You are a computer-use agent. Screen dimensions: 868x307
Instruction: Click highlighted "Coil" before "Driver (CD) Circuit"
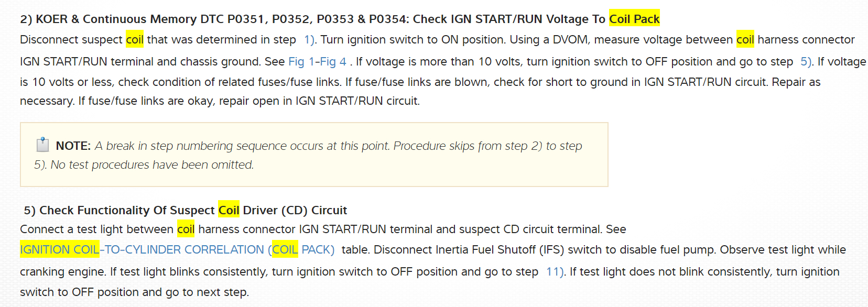229,211
